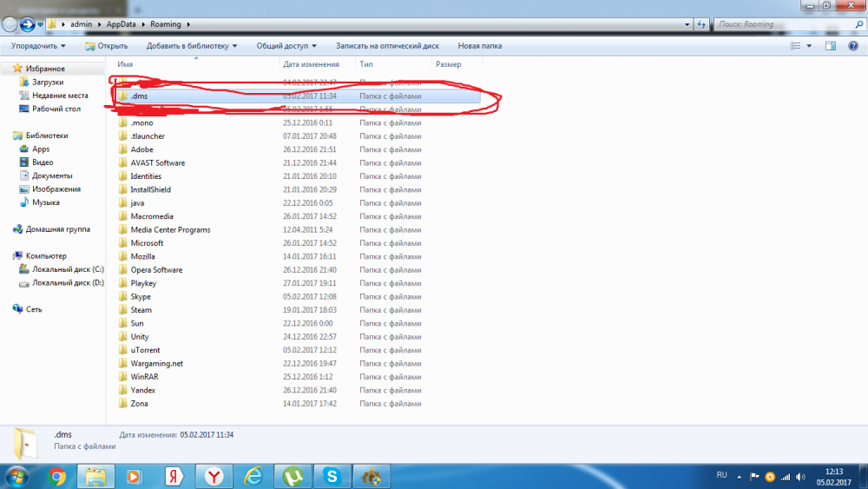Open help with the question mark icon
Image resolution: width=868 pixels, height=489 pixels.
coord(853,46)
